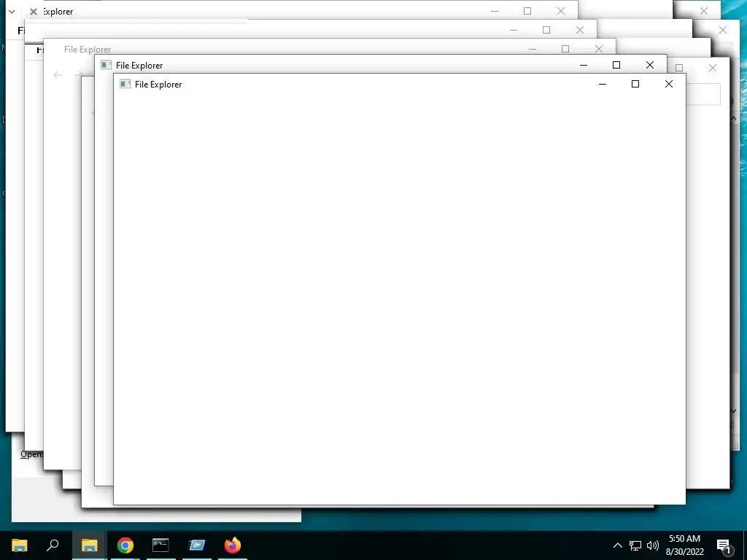Open taskbar search magnifier
The height and width of the screenshot is (560, 747).
click(53, 545)
